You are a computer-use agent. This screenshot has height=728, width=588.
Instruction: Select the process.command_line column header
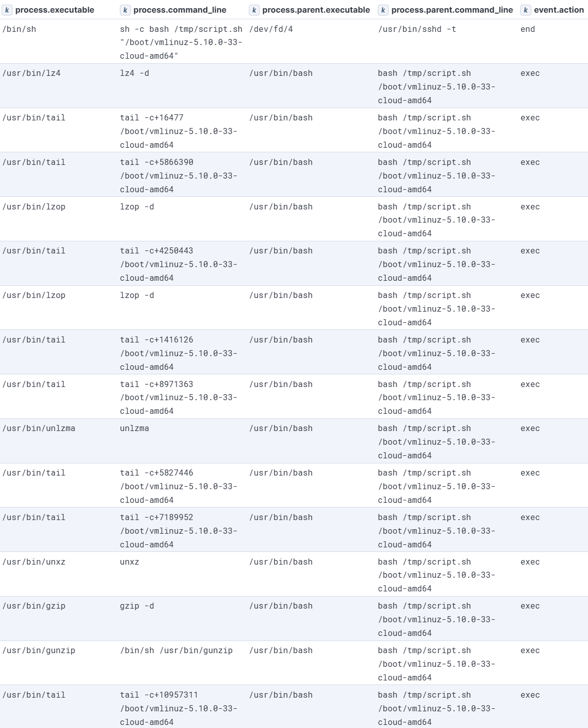tap(179, 10)
